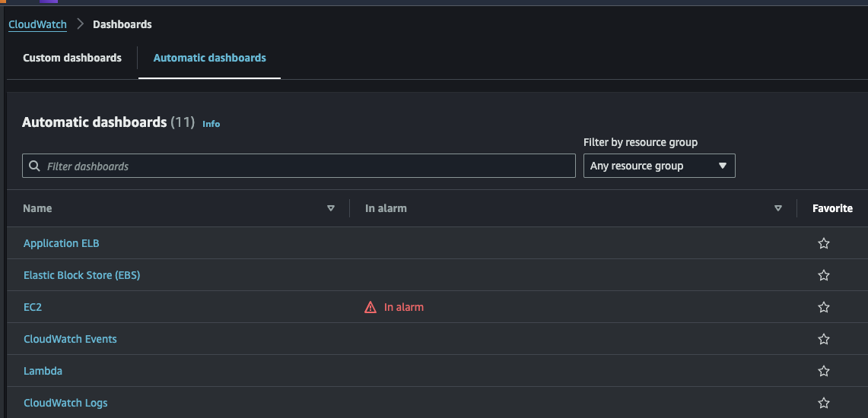
Task: Click the Name column header label
Action: [x=37, y=208]
